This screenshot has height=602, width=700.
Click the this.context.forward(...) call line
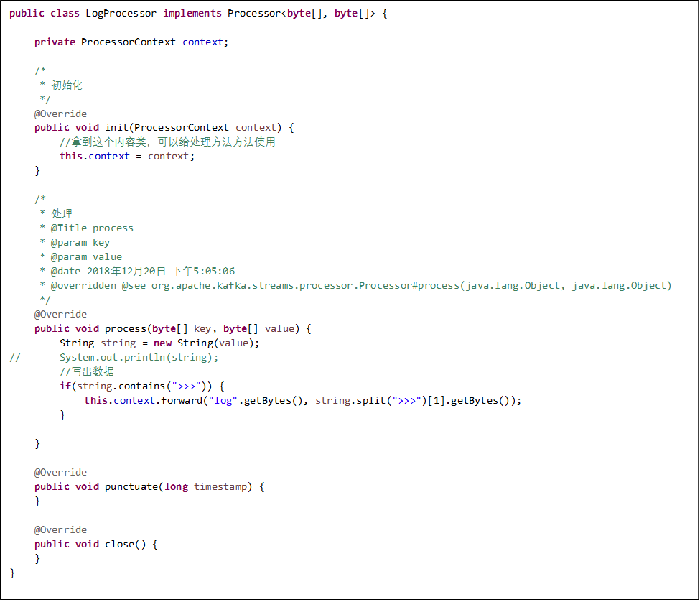click(303, 401)
